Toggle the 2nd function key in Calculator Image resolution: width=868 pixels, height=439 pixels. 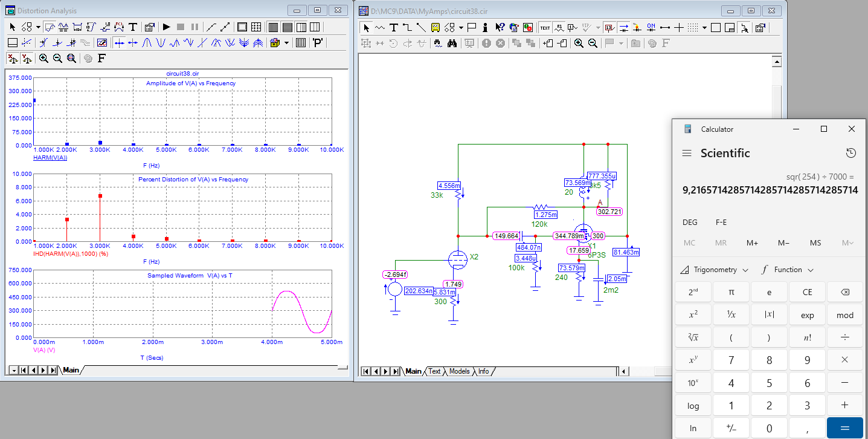[x=693, y=291]
